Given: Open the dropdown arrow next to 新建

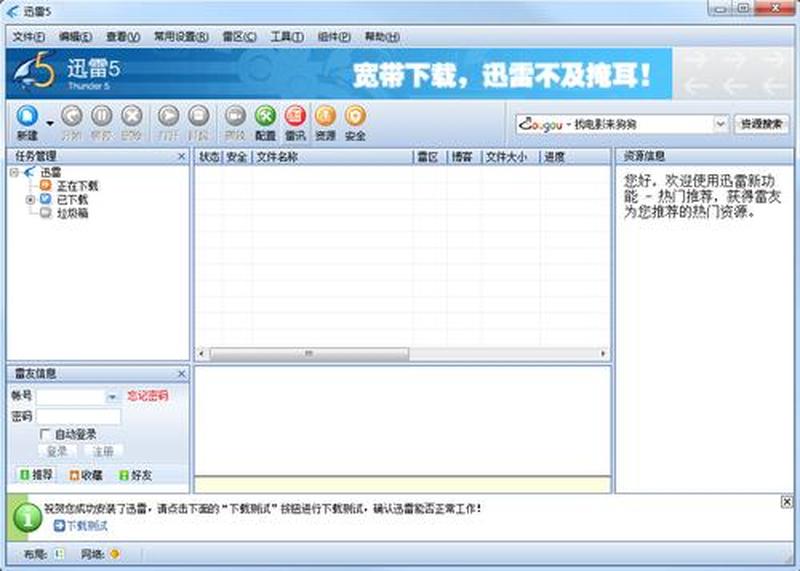Looking at the screenshot, I should click(49, 123).
